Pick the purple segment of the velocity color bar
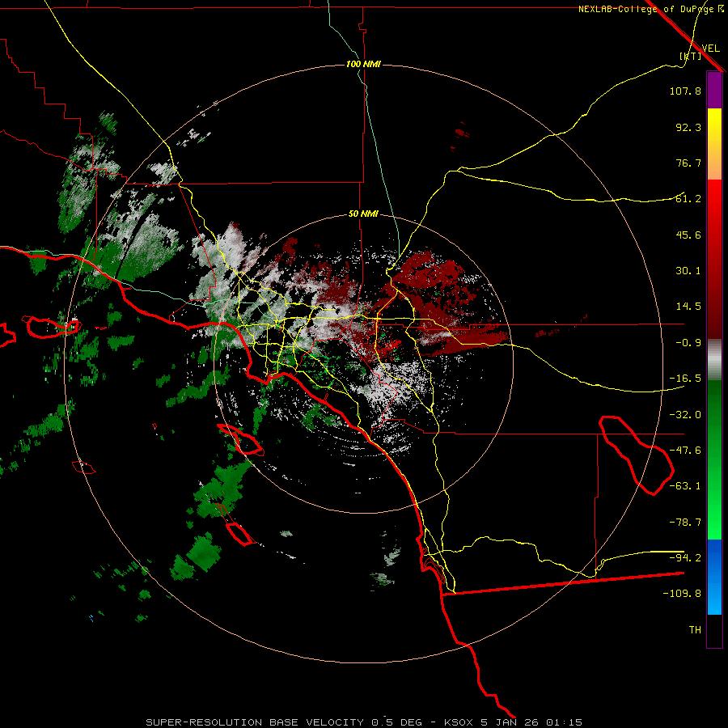Viewport: 728px width, 728px height. pyautogui.click(x=714, y=91)
